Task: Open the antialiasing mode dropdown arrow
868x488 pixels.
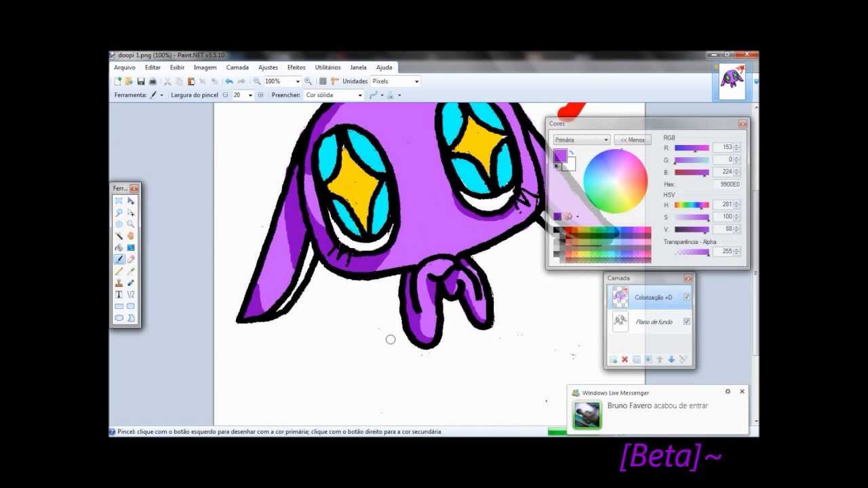Action: (x=382, y=96)
